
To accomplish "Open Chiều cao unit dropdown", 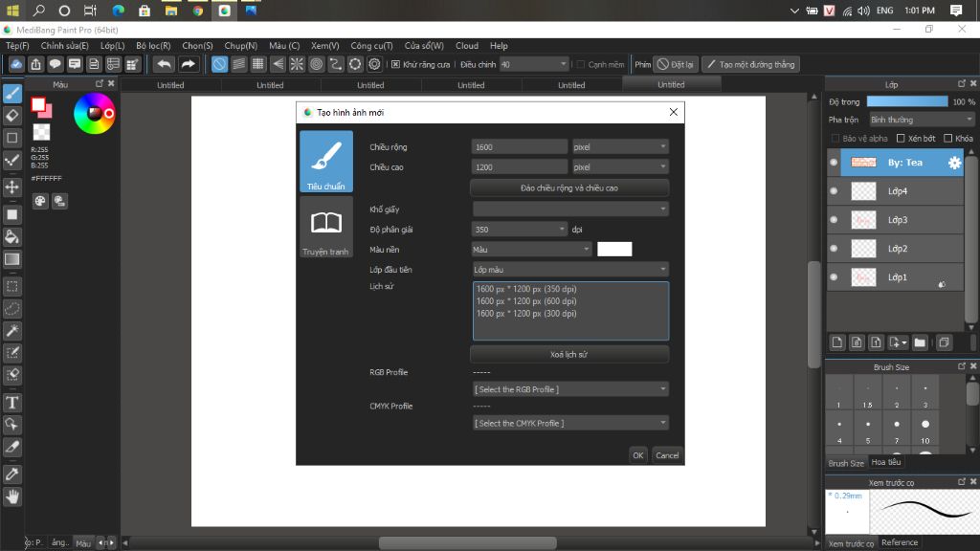I will click(620, 166).
